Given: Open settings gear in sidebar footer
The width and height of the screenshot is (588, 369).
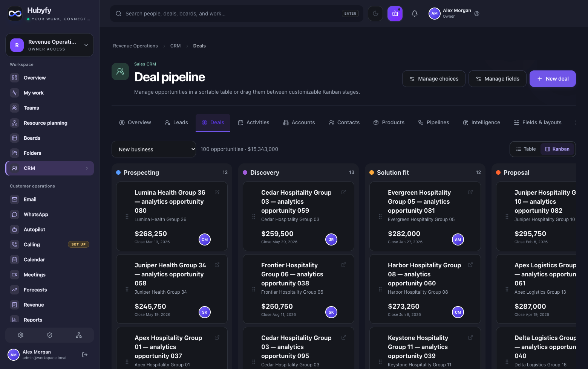Looking at the screenshot, I should coord(21,335).
